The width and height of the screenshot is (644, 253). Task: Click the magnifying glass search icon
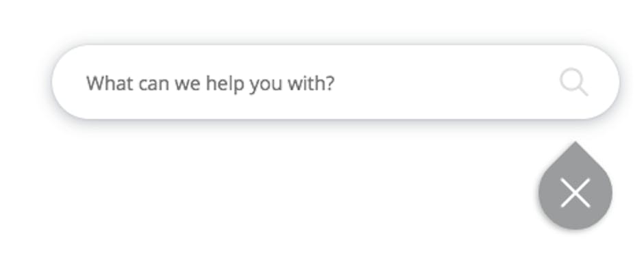tap(573, 83)
